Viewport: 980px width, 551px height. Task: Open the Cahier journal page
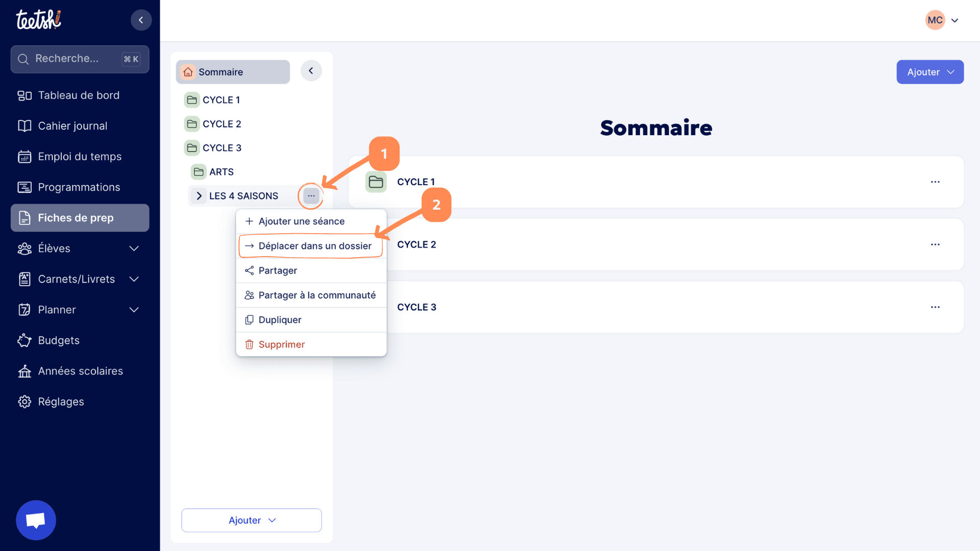[x=72, y=126]
